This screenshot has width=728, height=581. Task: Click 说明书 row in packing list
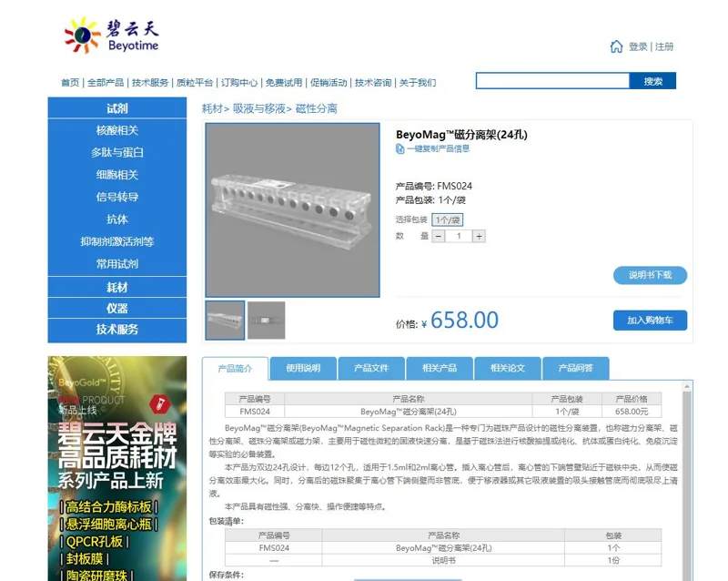coord(443,561)
